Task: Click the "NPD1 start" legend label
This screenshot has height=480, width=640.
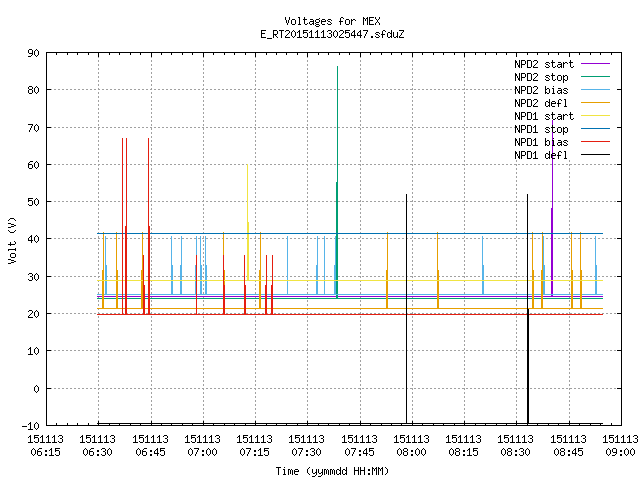Action: tap(544, 116)
